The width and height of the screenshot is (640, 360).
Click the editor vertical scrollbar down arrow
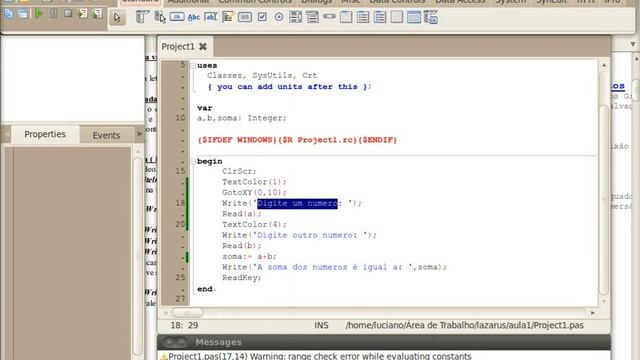tap(604, 302)
